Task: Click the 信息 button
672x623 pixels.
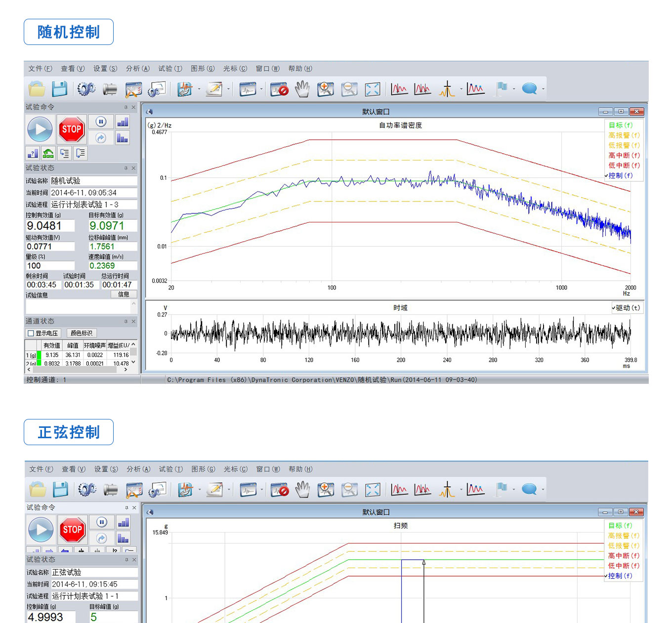Action: [x=124, y=294]
